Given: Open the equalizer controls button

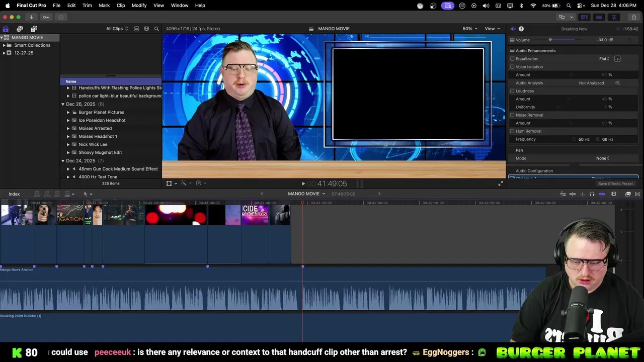Looking at the screenshot, I should (x=617, y=59).
